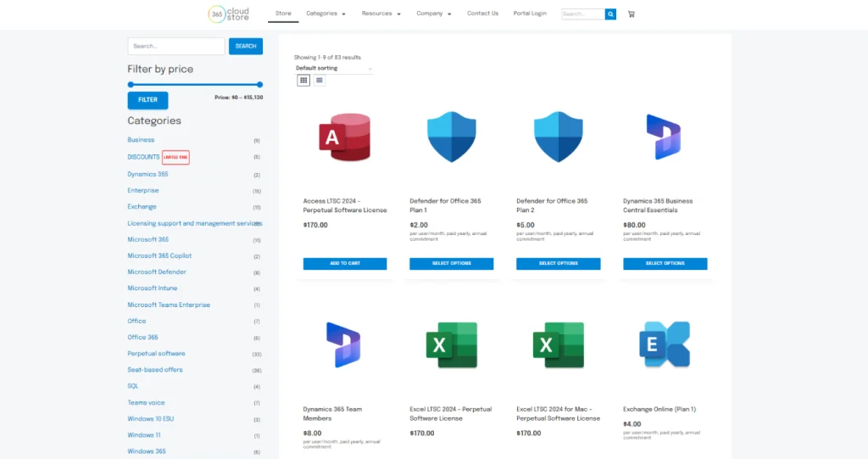Screen dimensions: 868x459
Task: Open the Office category link
Action: [136, 321]
